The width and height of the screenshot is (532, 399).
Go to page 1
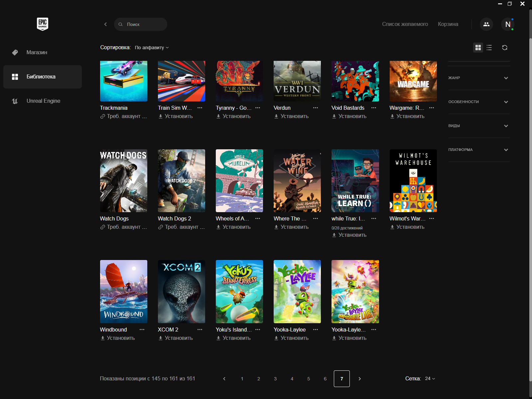(242, 379)
